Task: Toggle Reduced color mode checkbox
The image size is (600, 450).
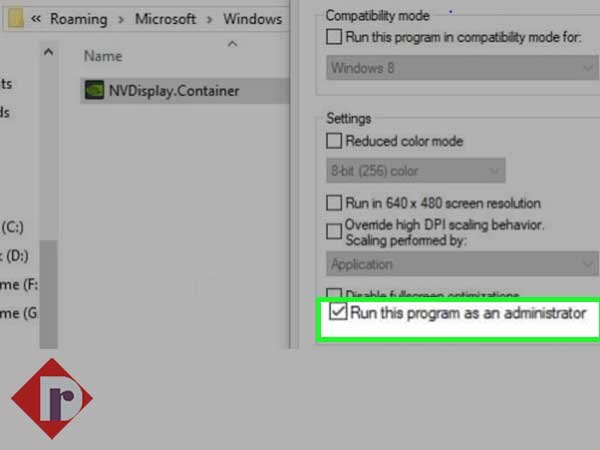Action: tap(334, 141)
